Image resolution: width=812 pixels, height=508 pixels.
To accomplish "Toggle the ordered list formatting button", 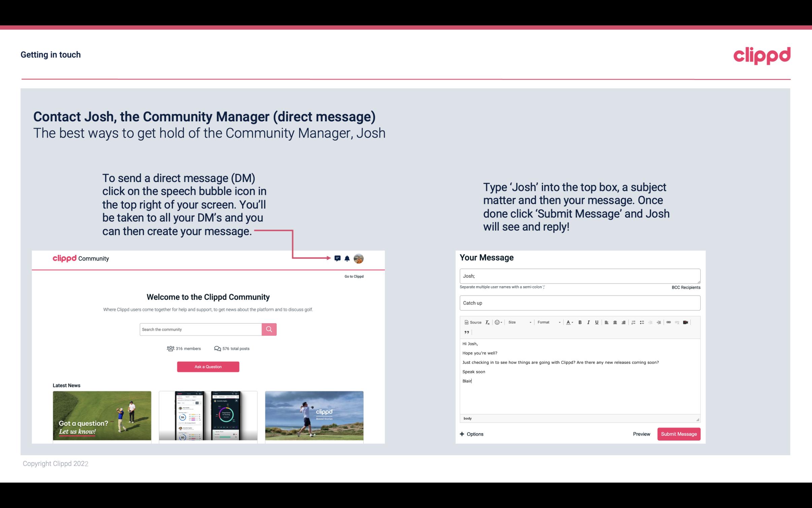I will click(633, 322).
